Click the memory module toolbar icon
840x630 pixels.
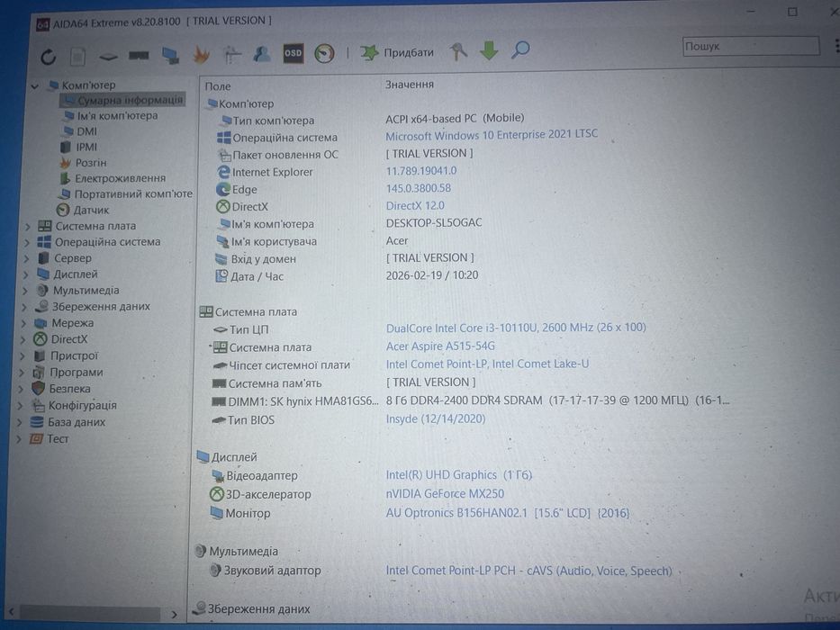(139, 56)
